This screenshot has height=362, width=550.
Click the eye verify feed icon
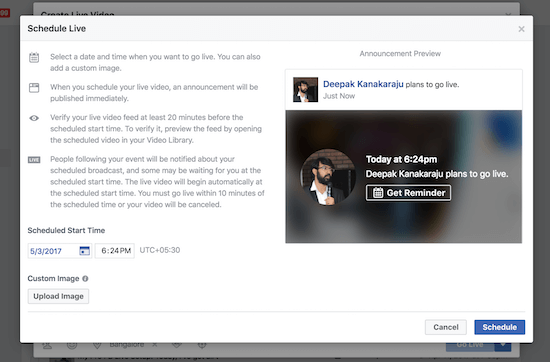pyautogui.click(x=34, y=118)
